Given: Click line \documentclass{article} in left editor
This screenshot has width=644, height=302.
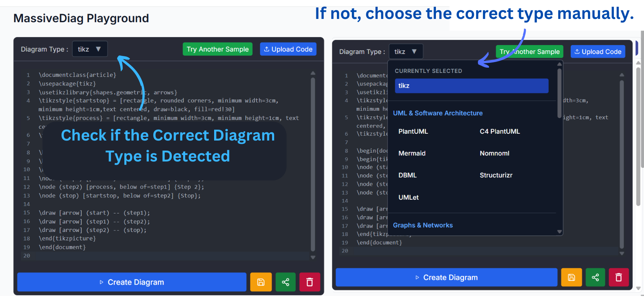Looking at the screenshot, I should point(77,75).
